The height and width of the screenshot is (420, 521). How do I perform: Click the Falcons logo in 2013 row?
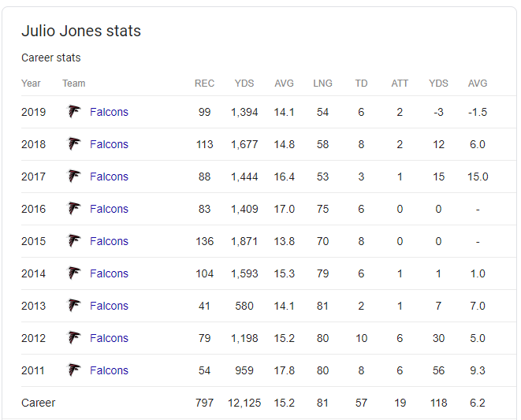(74, 306)
